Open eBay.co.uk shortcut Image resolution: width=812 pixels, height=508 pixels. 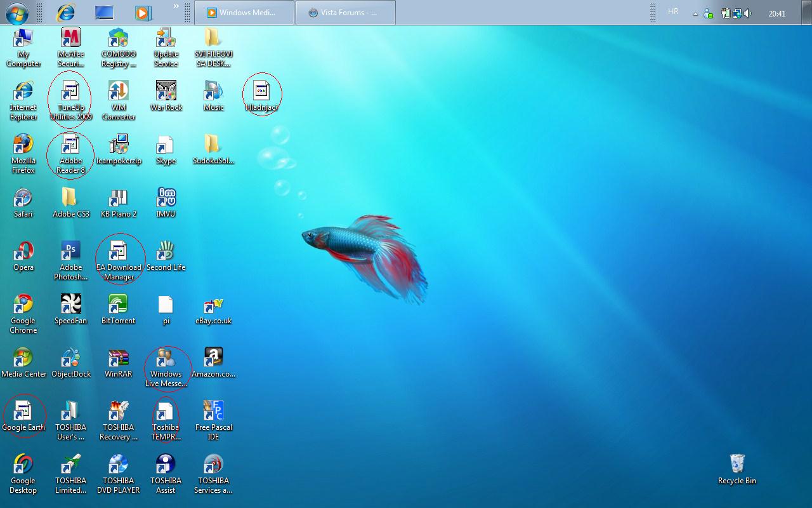[x=213, y=310]
